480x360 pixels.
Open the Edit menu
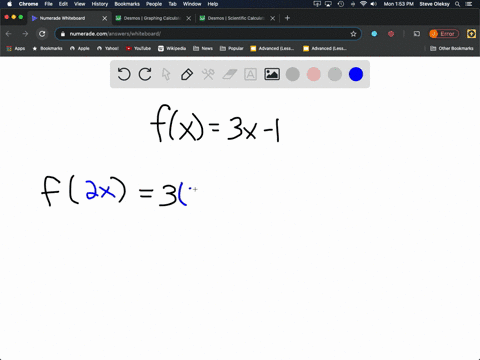(x=63, y=4)
